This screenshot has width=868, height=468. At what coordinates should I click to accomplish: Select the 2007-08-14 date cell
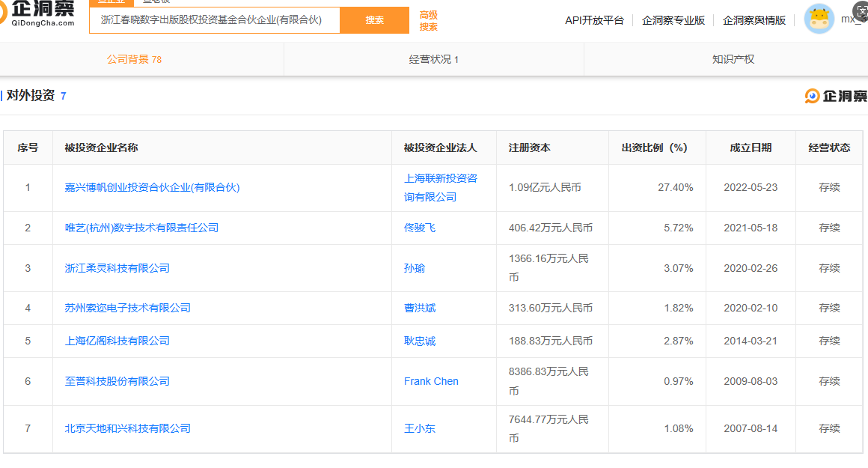751,428
